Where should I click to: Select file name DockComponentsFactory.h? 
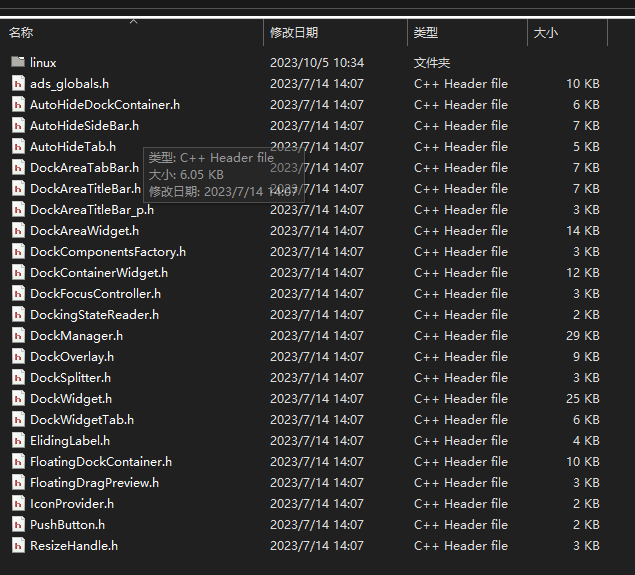pyautogui.click(x=108, y=252)
